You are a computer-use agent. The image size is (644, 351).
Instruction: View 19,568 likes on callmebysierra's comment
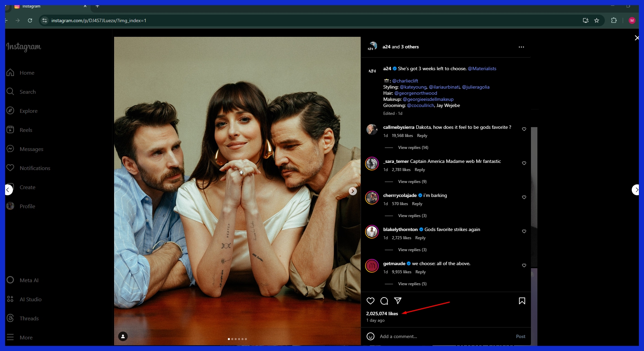tap(402, 136)
